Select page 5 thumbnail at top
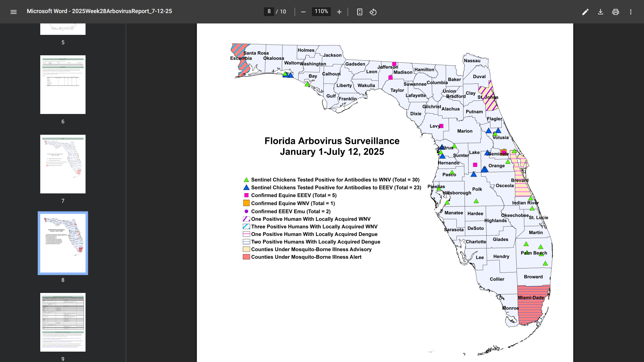 63,29
